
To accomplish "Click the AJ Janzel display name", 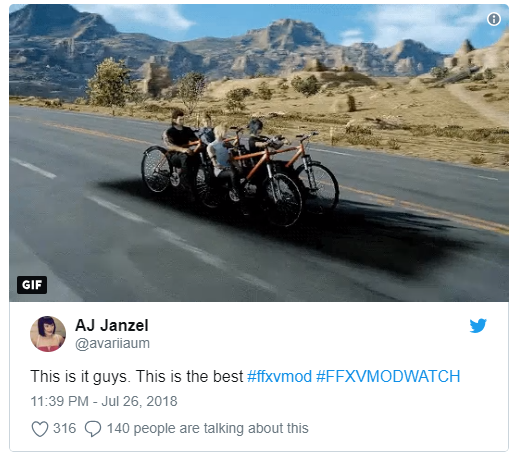I will point(112,325).
